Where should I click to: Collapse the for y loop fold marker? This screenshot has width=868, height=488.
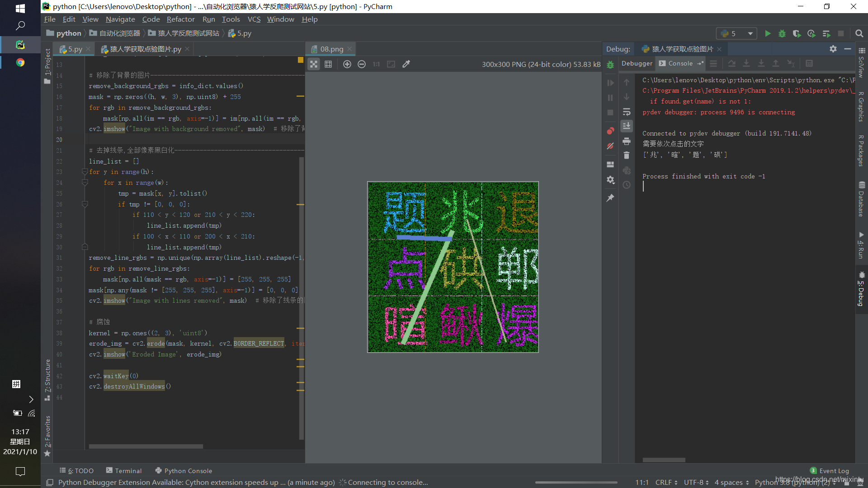click(85, 172)
